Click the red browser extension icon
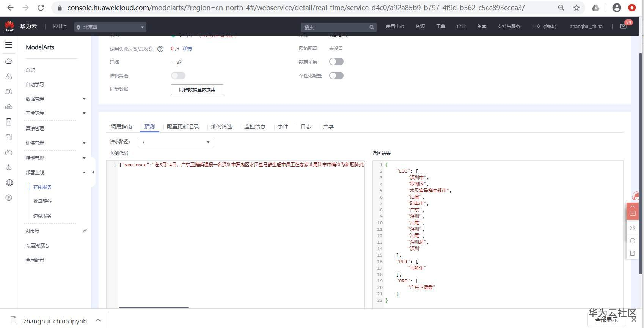This screenshot has width=644, height=328. click(632, 8)
